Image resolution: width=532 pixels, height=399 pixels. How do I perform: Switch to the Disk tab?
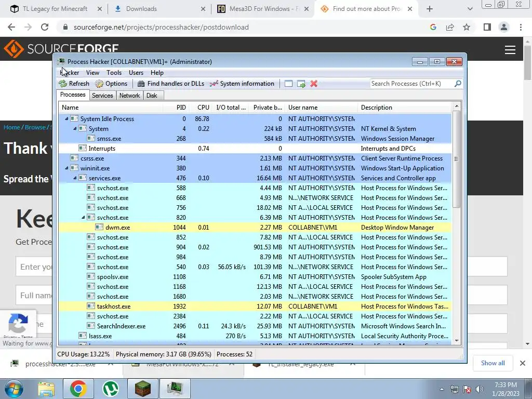pyautogui.click(x=152, y=96)
